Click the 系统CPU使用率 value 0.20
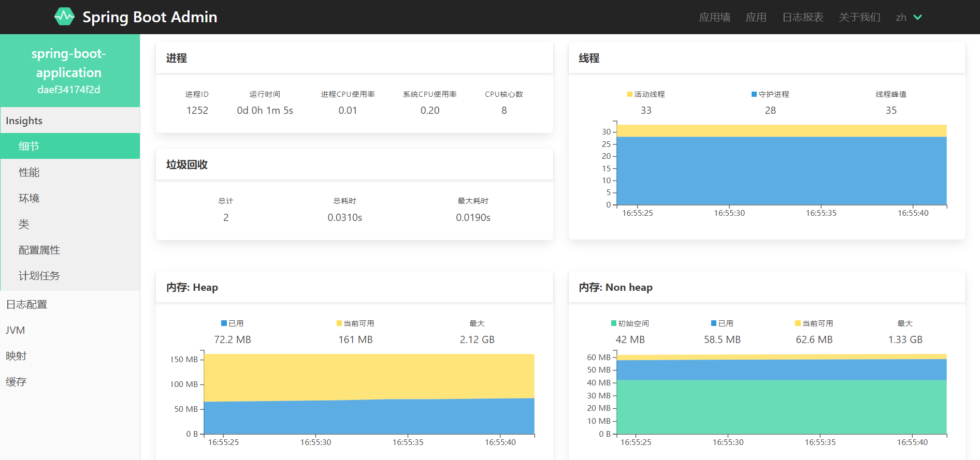The height and width of the screenshot is (460, 980). coord(430,110)
